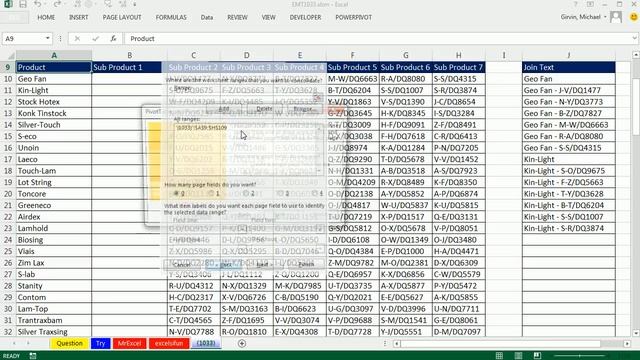Viewport: 640px width, 360px height.
Task: Click Cancel in the PivotTable wizard
Action: click(x=182, y=264)
